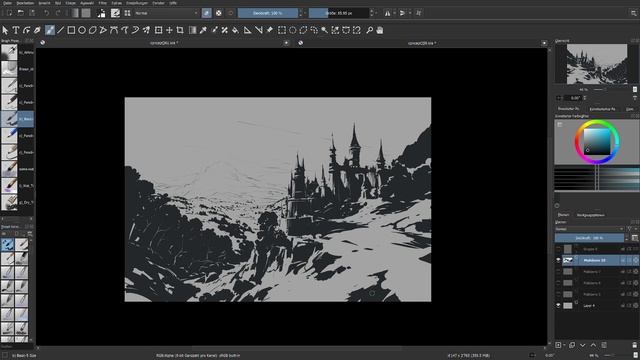Select the Fill bucket tool
The image size is (640, 360).
tap(236, 30)
